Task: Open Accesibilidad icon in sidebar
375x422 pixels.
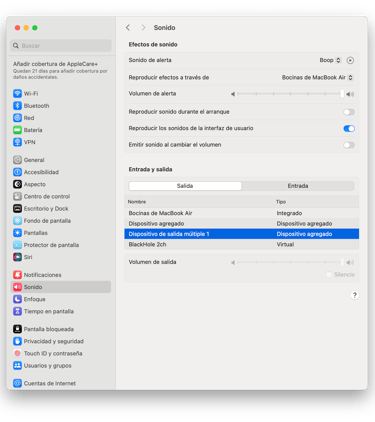Action: point(17,172)
